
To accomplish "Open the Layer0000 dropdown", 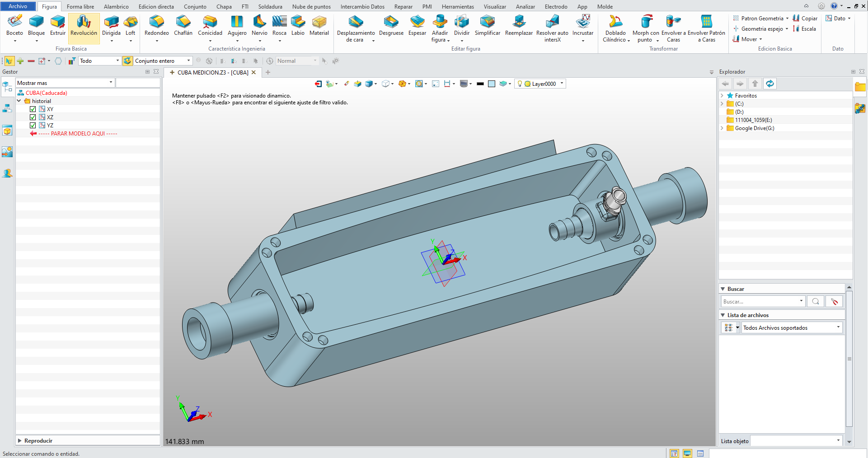I will (x=562, y=84).
